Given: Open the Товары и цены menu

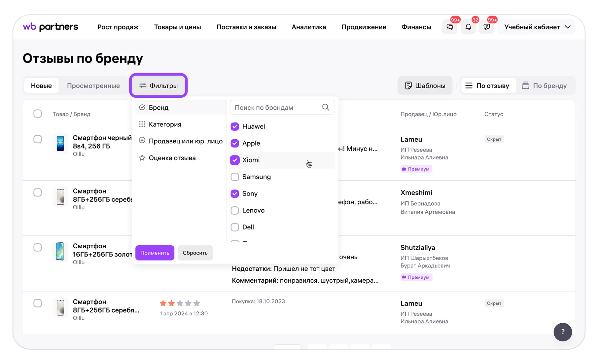Looking at the screenshot, I should [177, 27].
